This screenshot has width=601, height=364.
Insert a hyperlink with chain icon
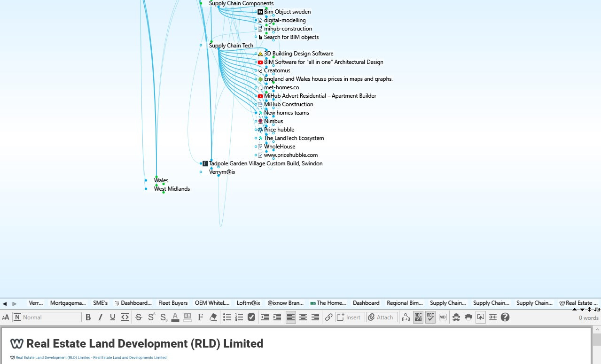[x=329, y=318]
